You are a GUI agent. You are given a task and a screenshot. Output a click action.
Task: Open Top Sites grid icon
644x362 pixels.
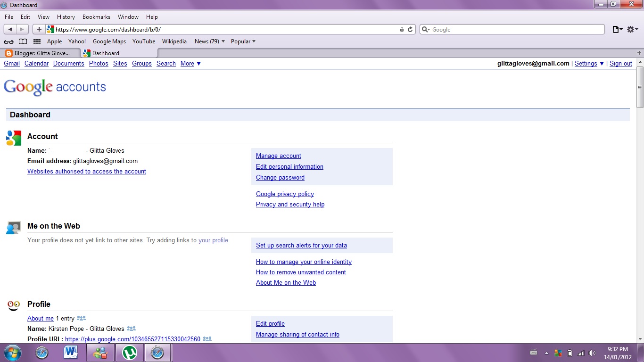37,41
